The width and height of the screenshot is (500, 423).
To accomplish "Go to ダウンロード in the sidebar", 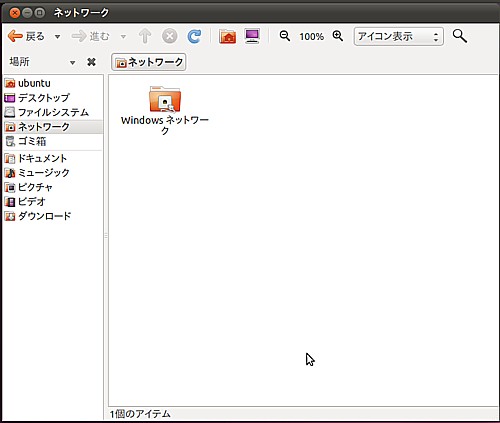I will (53, 216).
